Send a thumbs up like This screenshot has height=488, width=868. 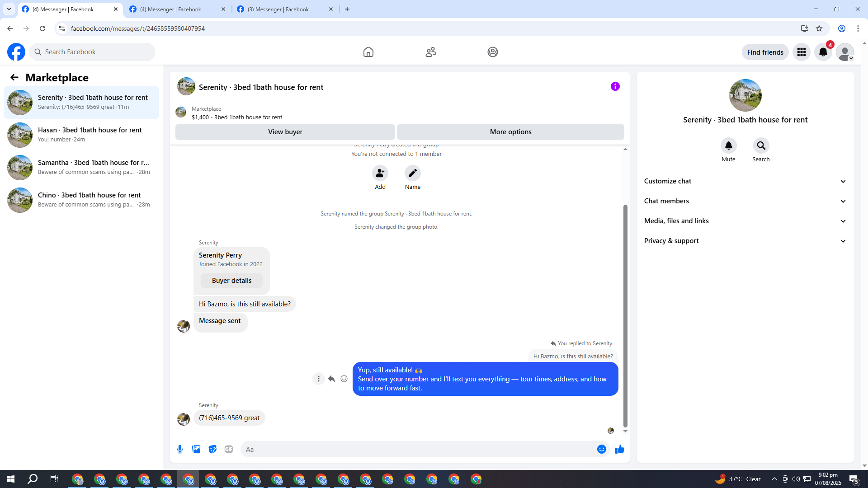(620, 449)
